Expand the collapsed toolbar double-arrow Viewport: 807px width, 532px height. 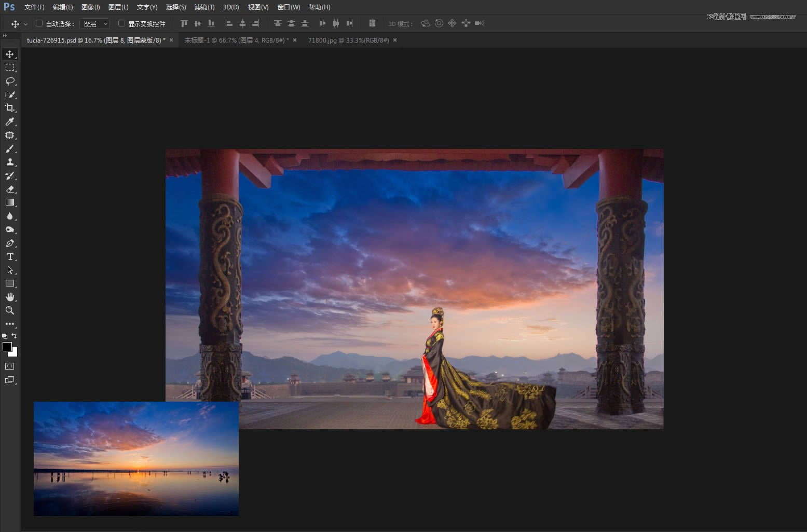[x=5, y=36]
